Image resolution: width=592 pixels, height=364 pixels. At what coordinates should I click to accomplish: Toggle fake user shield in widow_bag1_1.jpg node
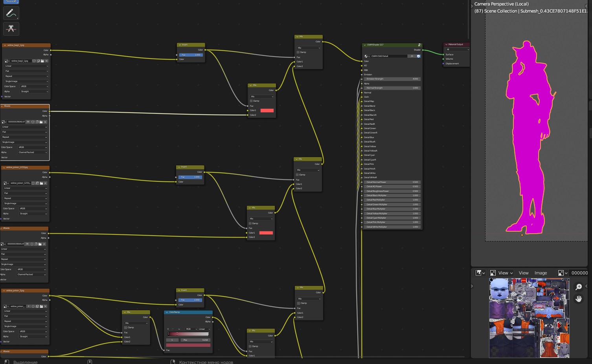pyautogui.click(x=35, y=61)
